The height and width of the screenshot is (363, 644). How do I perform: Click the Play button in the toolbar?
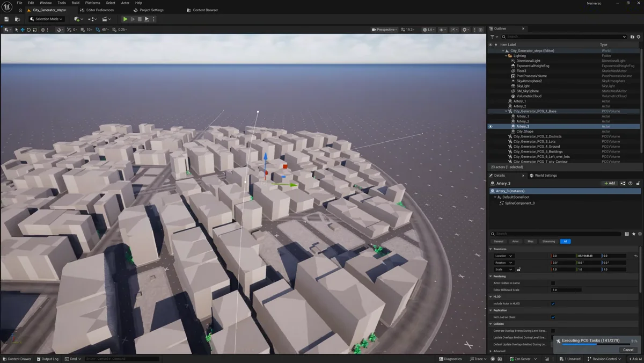point(126,19)
